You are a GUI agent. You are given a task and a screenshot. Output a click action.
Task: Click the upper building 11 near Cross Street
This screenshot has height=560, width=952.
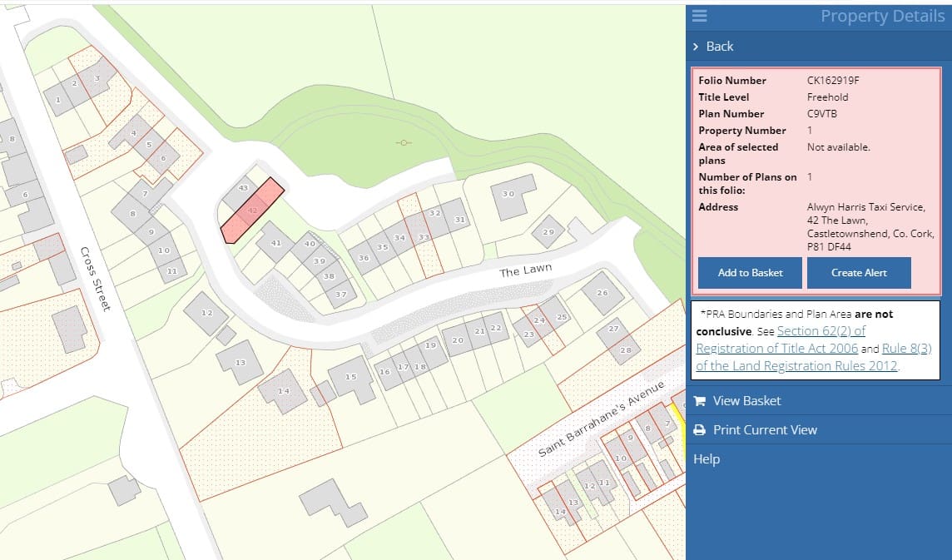pos(171,271)
